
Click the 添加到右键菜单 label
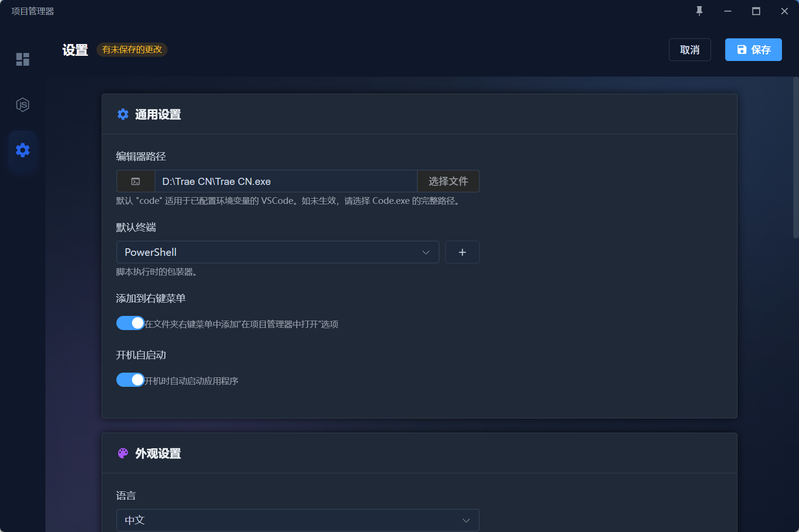pyautogui.click(x=151, y=298)
